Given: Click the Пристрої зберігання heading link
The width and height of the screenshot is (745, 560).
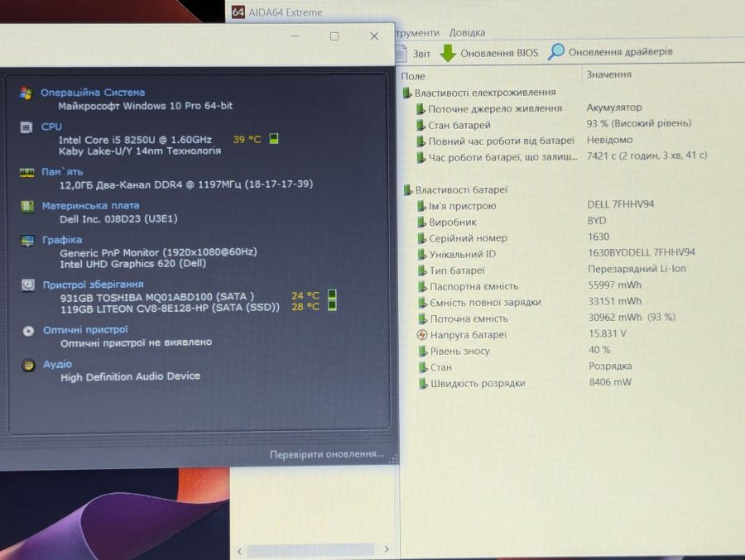Looking at the screenshot, I should [93, 285].
